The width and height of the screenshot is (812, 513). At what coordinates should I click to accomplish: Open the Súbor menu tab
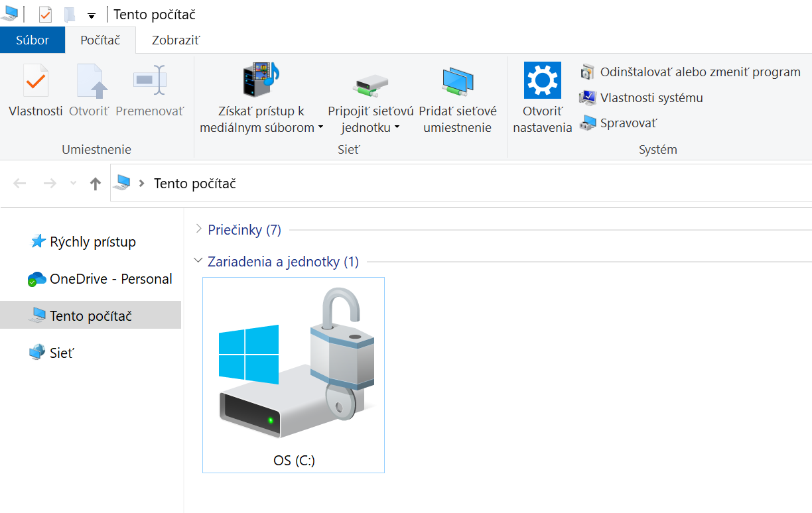click(33, 40)
